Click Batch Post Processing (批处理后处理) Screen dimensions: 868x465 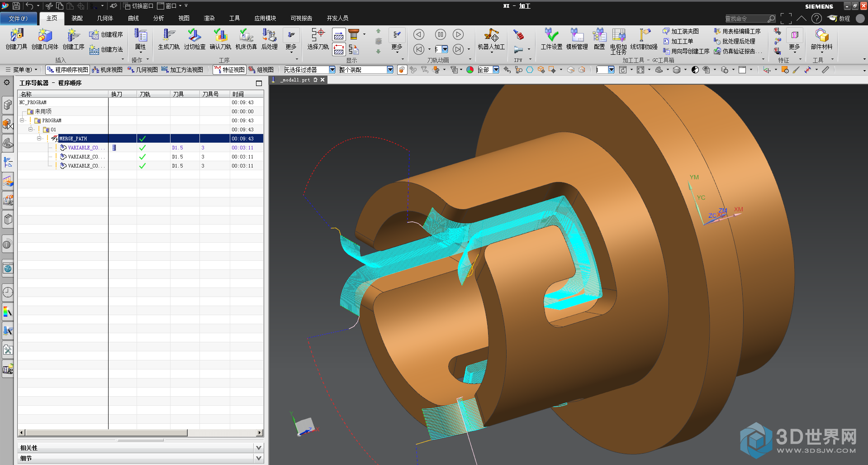pyautogui.click(x=735, y=41)
